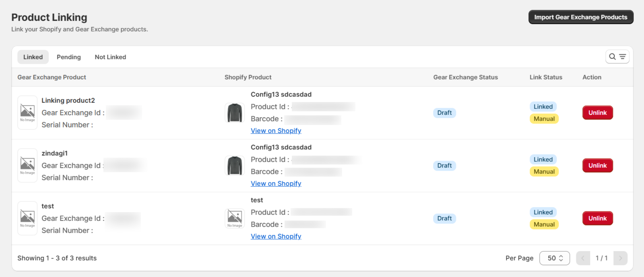This screenshot has height=277, width=644.
Task: Open View on Shopify for zindagi1
Action: [x=276, y=183]
